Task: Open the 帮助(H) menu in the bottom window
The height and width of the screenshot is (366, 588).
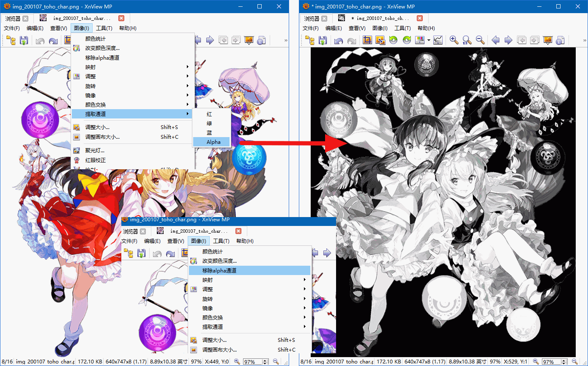Action: click(245, 241)
